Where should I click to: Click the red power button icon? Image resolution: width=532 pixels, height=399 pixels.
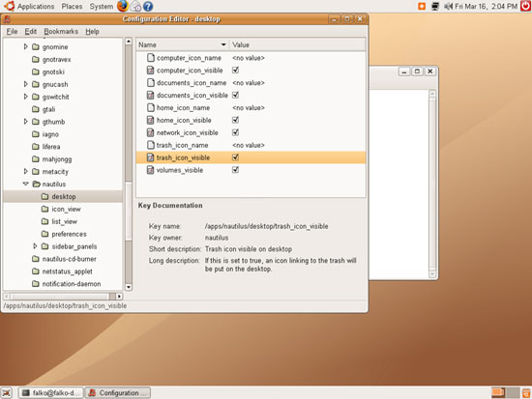tap(525, 6)
